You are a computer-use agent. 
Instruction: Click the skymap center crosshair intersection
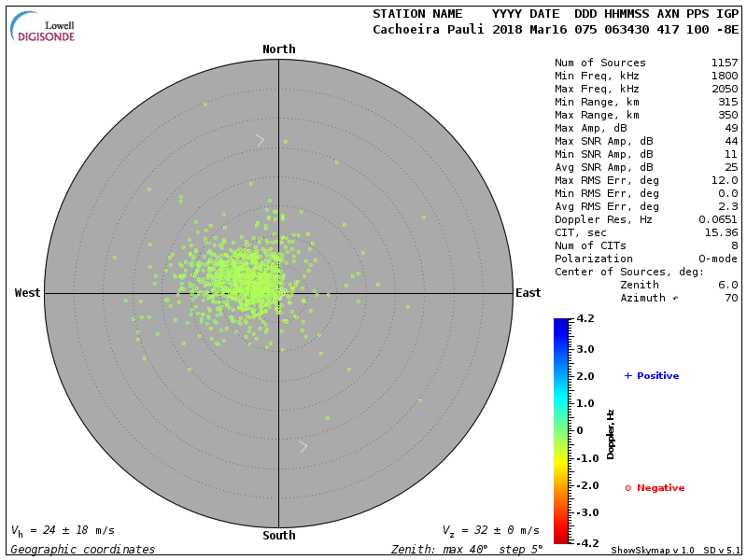(278, 293)
